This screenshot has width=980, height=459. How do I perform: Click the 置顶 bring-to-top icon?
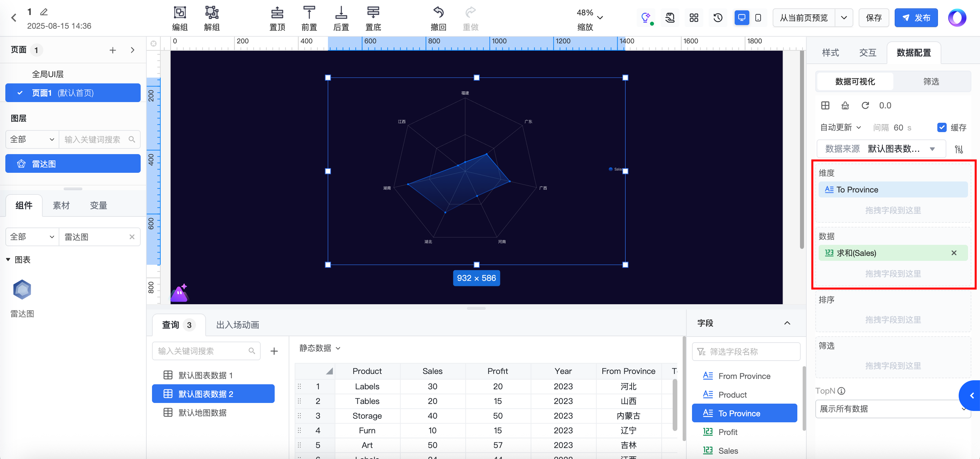(277, 13)
